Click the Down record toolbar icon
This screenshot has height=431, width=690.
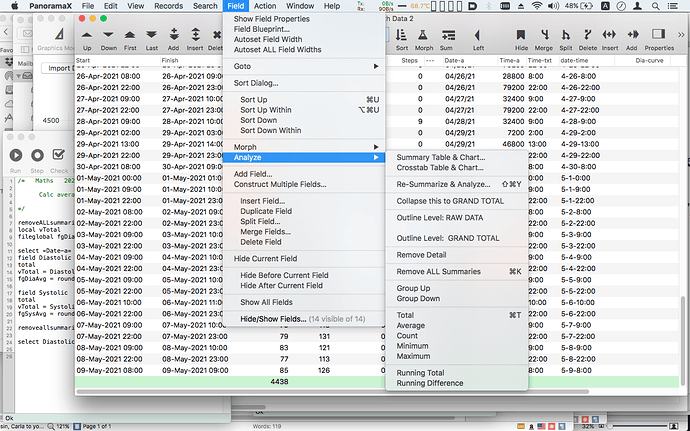(108, 35)
